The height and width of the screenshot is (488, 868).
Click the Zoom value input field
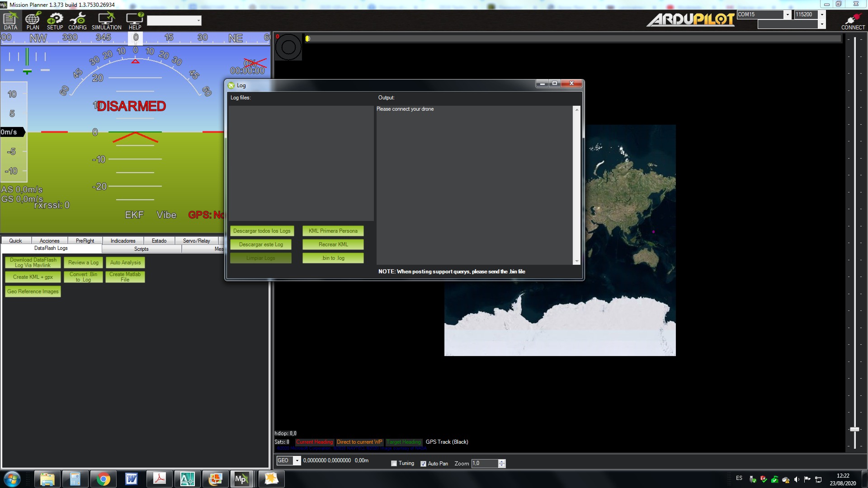(x=484, y=464)
